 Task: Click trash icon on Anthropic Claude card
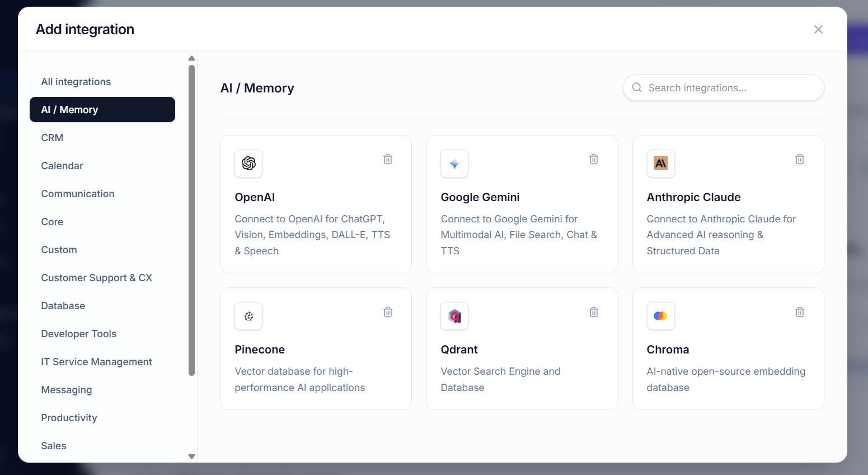(800, 159)
